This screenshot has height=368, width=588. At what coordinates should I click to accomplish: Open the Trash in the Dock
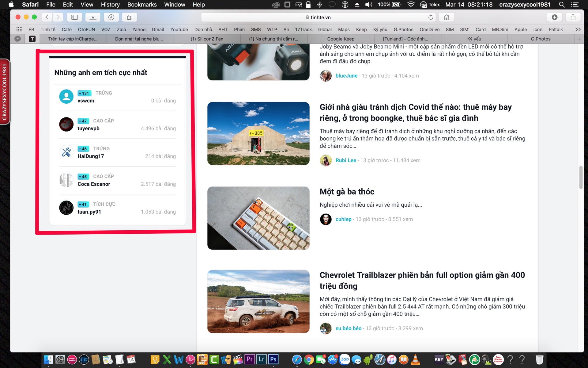[x=539, y=359]
